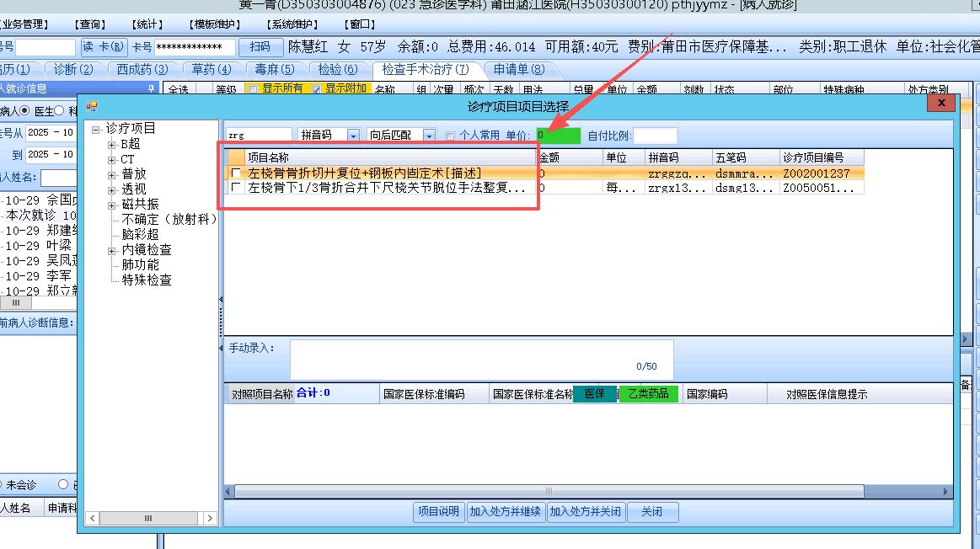This screenshot has height=549, width=980.
Task: Select 脑彩超 tree item
Action: (140, 235)
